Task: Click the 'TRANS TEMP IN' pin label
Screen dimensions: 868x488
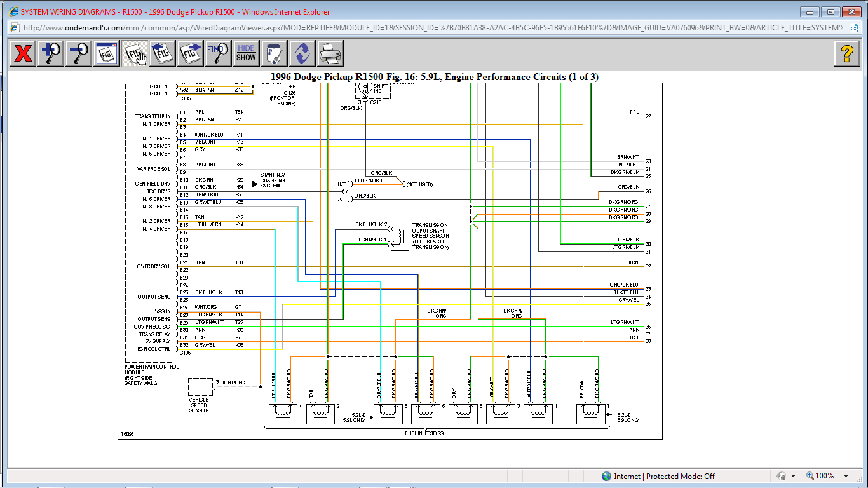Action: coord(153,116)
